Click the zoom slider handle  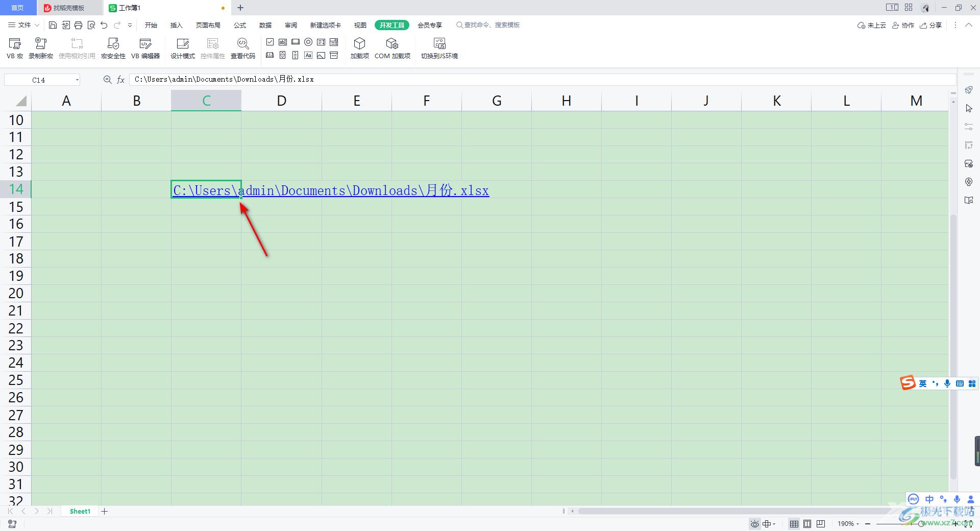tap(920, 524)
